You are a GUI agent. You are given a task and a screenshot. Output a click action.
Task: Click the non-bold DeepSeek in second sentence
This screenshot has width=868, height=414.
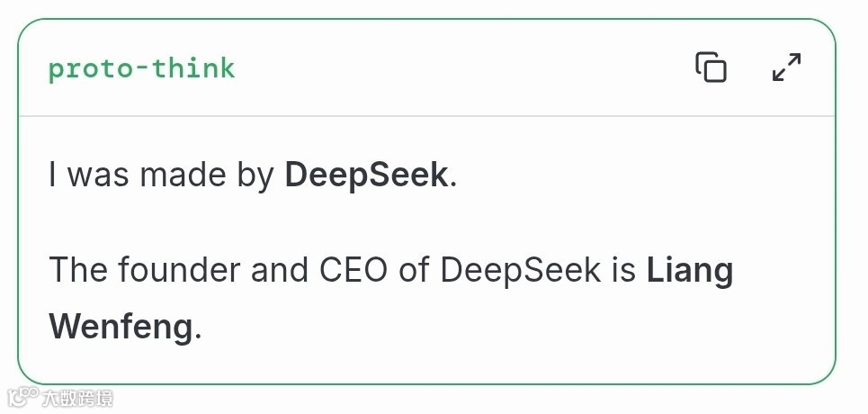tap(521, 271)
